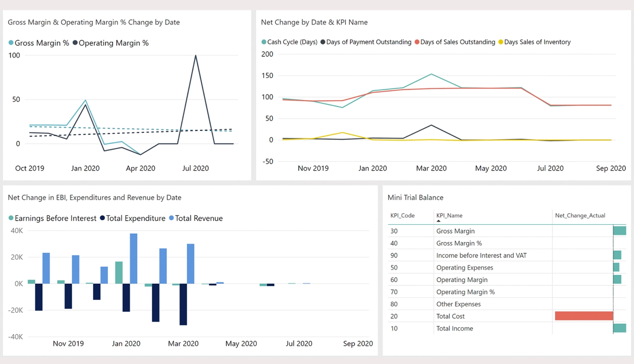Click KPI code 40 cell
This screenshot has width=634, height=364.
click(394, 243)
